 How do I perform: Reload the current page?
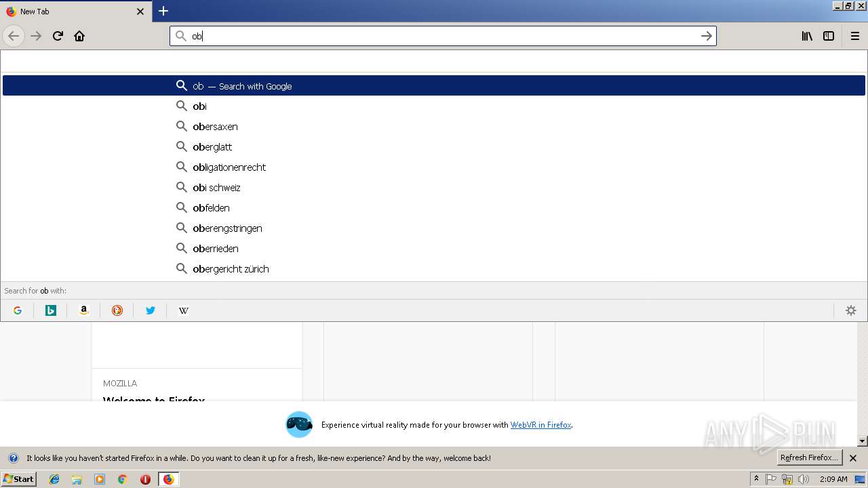[x=58, y=36]
